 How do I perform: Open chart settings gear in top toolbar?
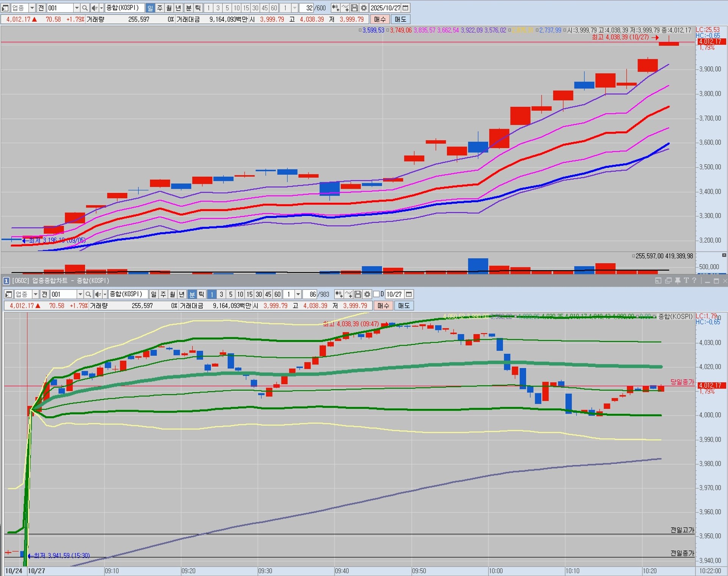point(364,8)
